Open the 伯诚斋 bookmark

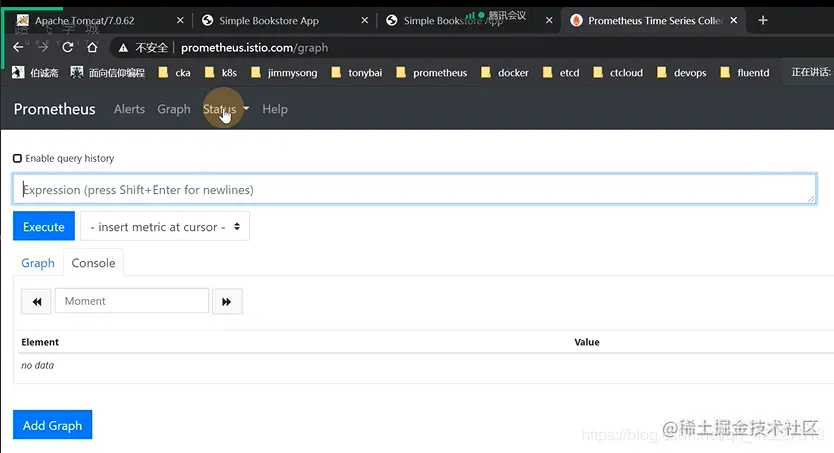(x=35, y=72)
